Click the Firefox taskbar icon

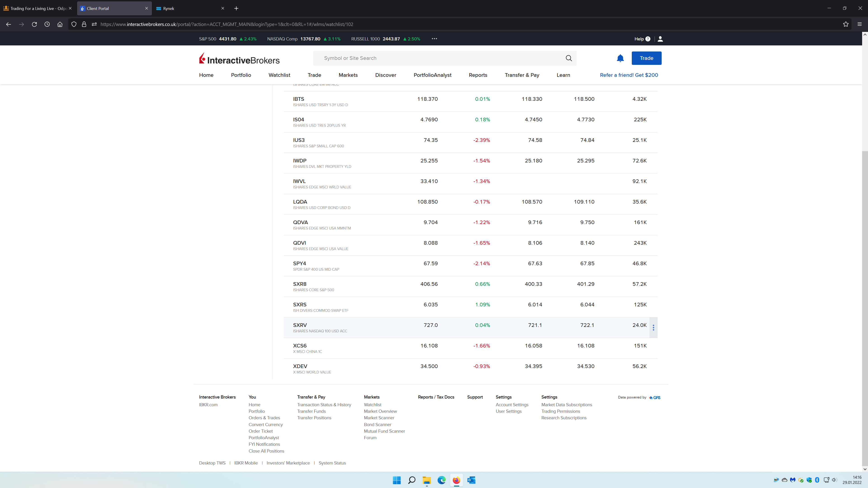[456, 480]
